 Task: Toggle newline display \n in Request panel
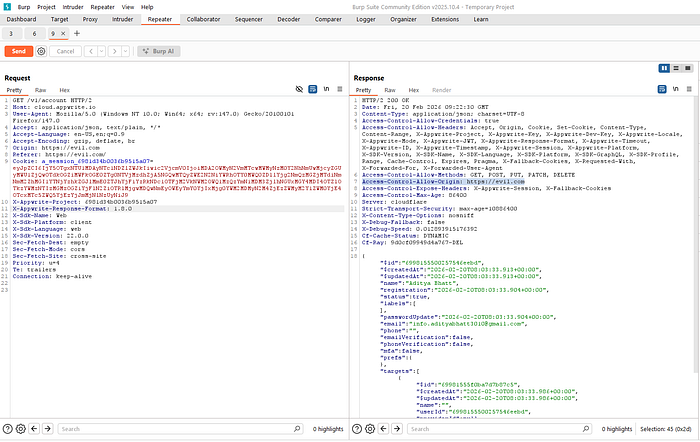(x=326, y=89)
